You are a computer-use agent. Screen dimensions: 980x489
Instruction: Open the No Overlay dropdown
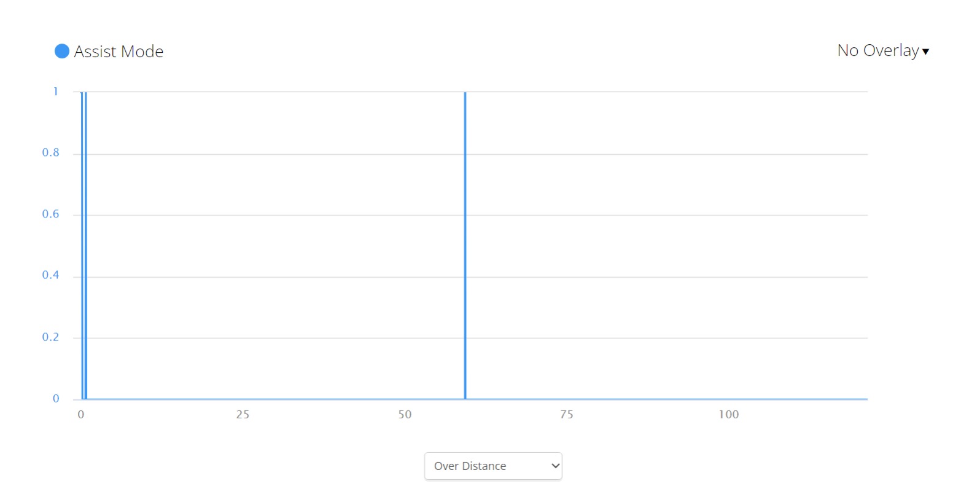(x=878, y=50)
